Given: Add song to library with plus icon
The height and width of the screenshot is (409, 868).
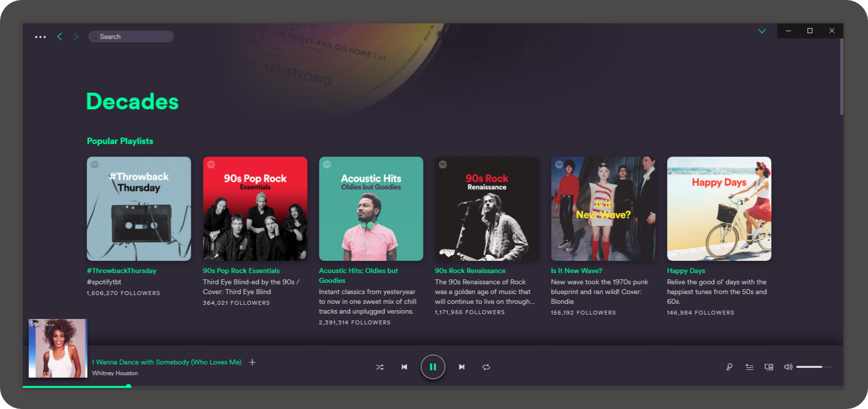Looking at the screenshot, I should [252, 362].
